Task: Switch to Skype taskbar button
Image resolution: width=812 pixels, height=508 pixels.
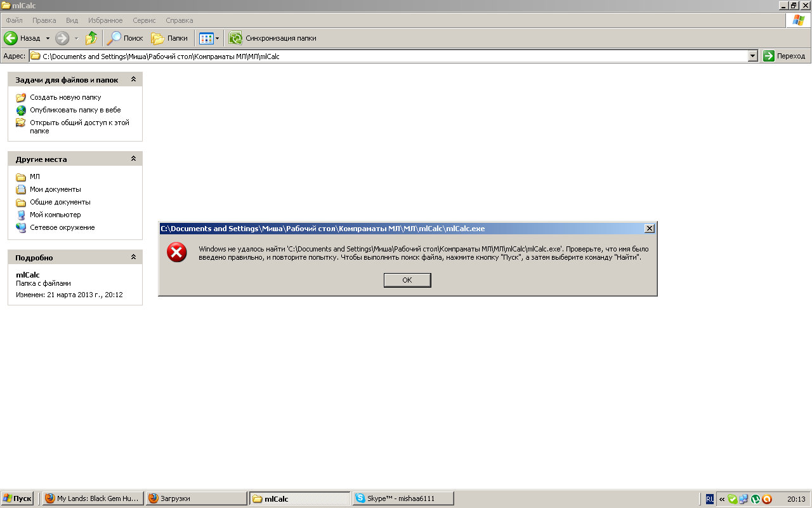Action: point(403,498)
